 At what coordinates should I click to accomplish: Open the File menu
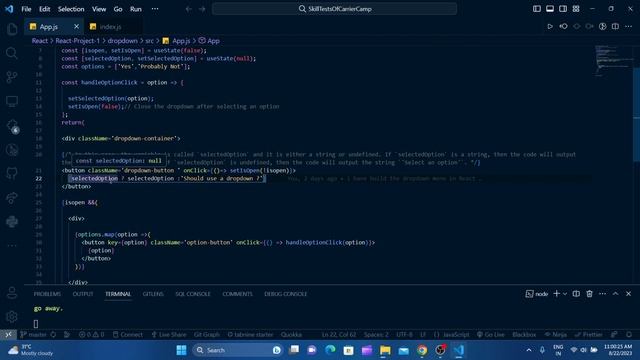coord(26,9)
